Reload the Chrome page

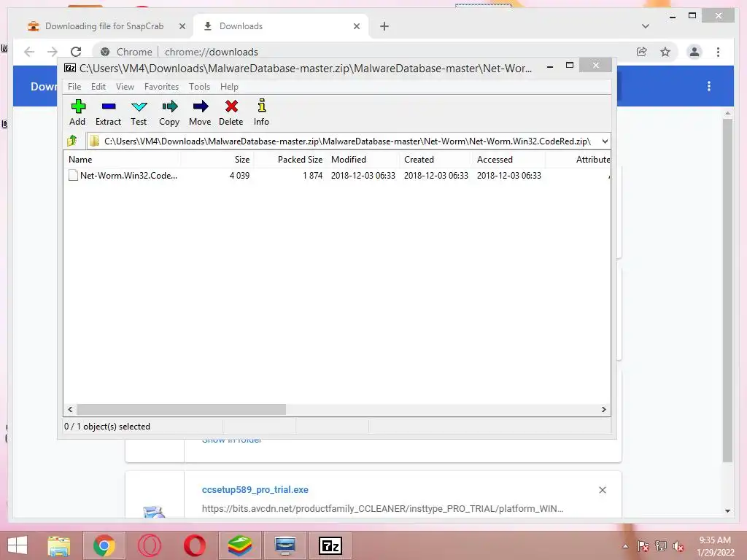(76, 52)
